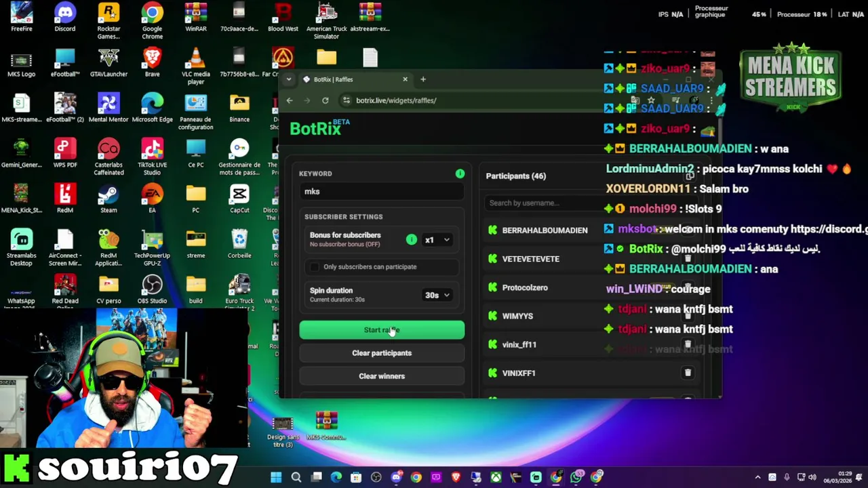Viewport: 868px width, 488px height.
Task: Open the RedM desktop shortcut
Action: point(65,199)
